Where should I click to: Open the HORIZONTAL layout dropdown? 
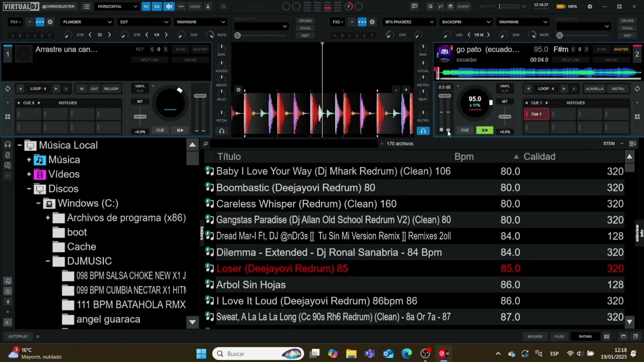click(x=117, y=7)
